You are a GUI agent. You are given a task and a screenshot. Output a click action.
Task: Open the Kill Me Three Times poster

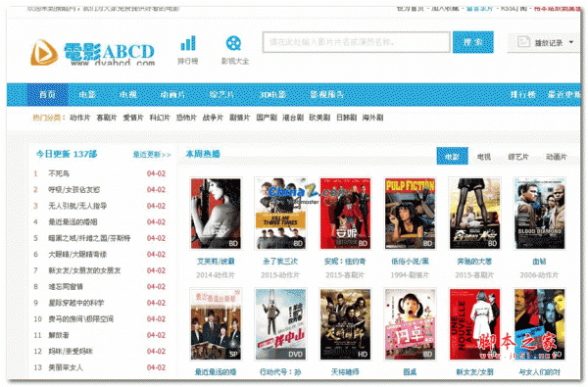[280, 214]
